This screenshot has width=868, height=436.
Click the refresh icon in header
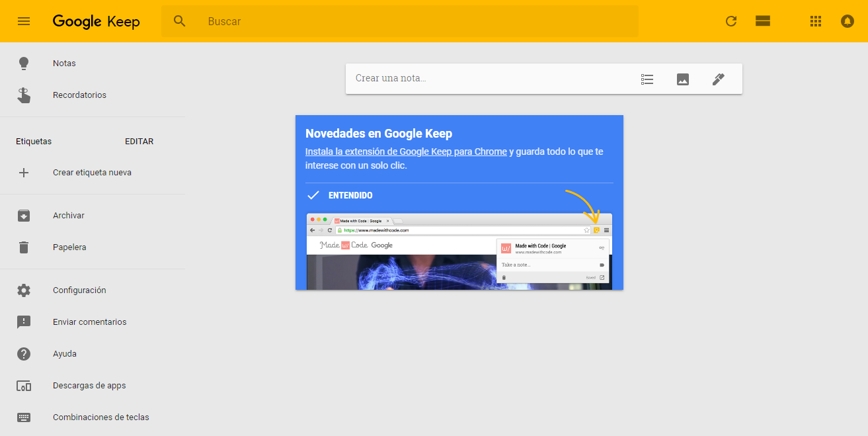pyautogui.click(x=731, y=21)
